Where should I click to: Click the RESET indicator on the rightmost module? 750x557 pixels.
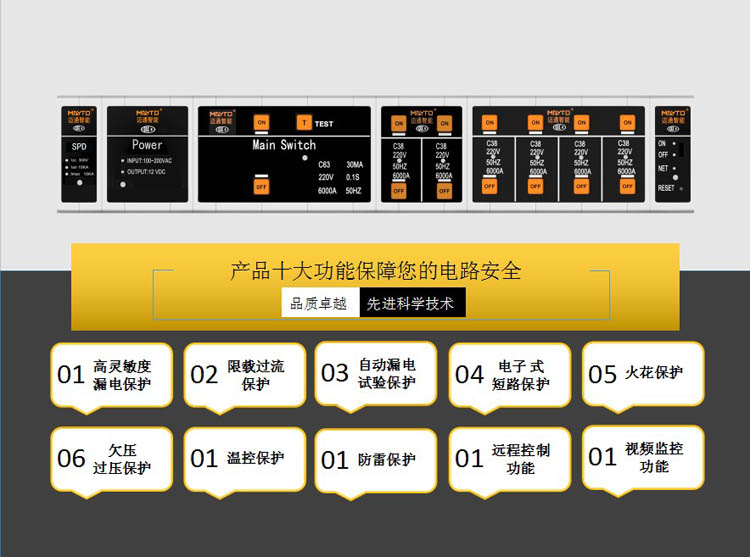(681, 188)
